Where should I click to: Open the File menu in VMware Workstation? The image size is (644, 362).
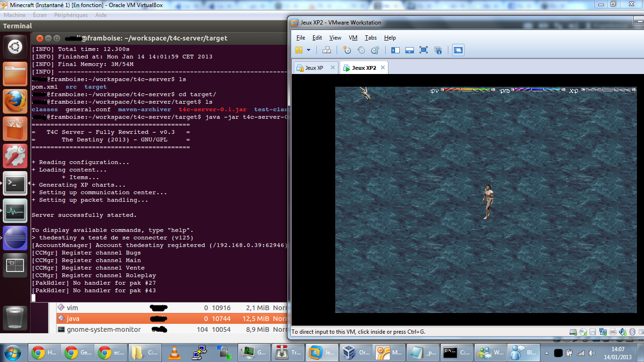coord(301,38)
